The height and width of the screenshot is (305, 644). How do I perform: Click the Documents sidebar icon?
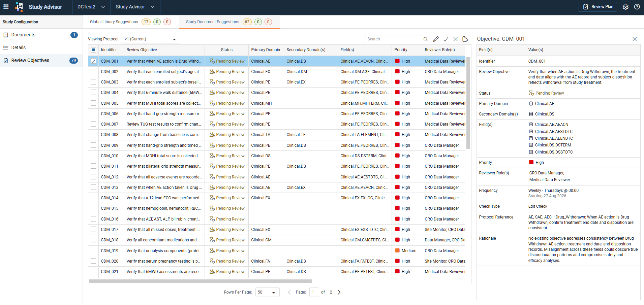pos(6,35)
